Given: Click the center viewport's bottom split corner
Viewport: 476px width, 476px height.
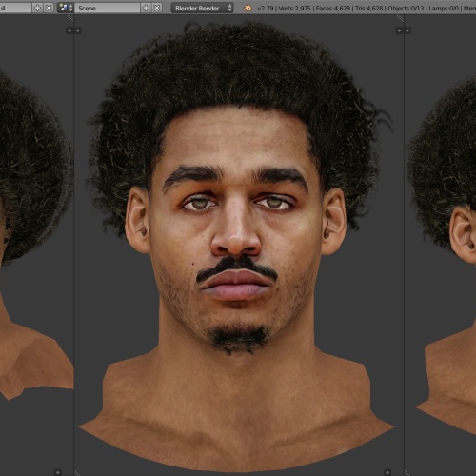Looking at the screenshot, I should click(77, 473).
